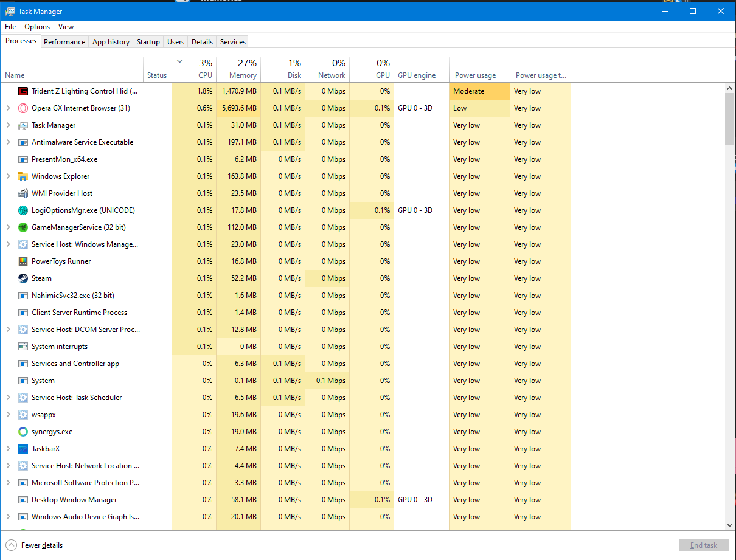Viewport: 736px width, 560px height.
Task: Expand the Service Host: Task Scheduler row
Action: coord(8,398)
